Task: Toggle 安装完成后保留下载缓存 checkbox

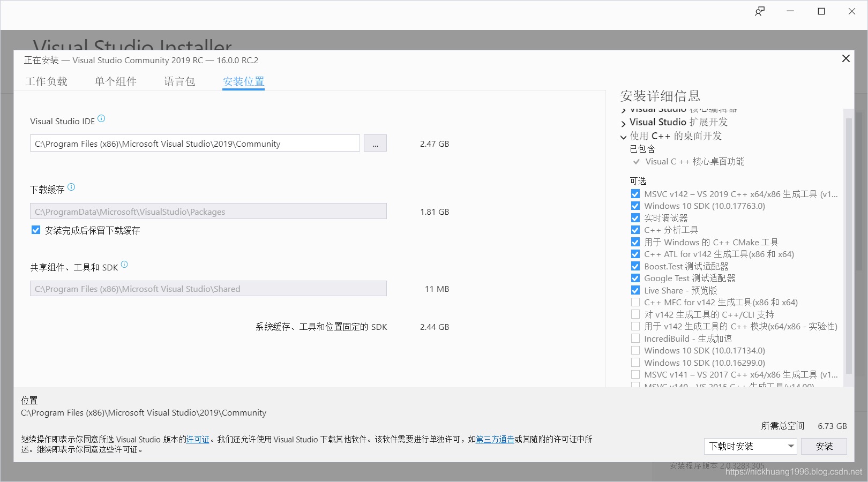Action: click(36, 230)
